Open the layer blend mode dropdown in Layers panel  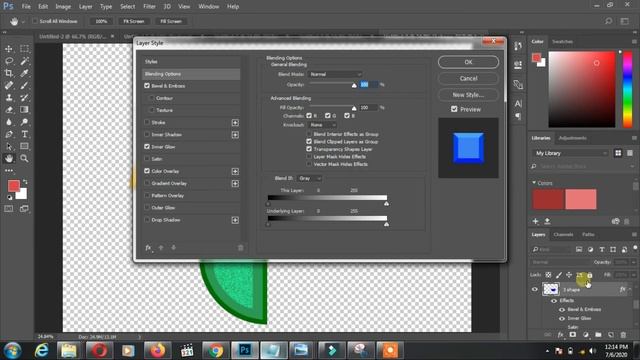(561, 262)
